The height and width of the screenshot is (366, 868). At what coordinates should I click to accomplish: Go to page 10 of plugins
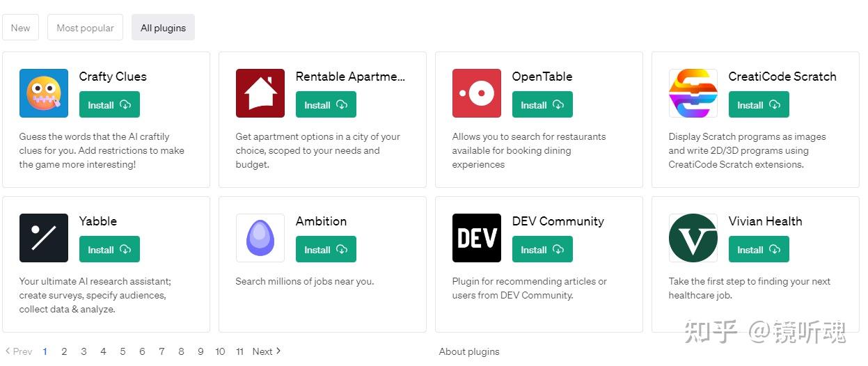[220, 351]
